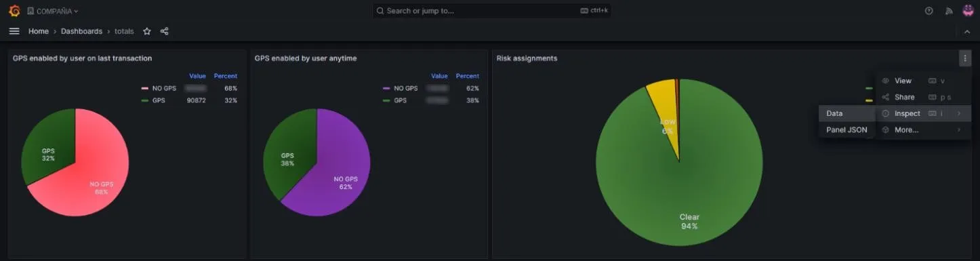Toggle GPS series in anytime legend
Image resolution: width=980 pixels, height=261 pixels.
pyautogui.click(x=401, y=100)
